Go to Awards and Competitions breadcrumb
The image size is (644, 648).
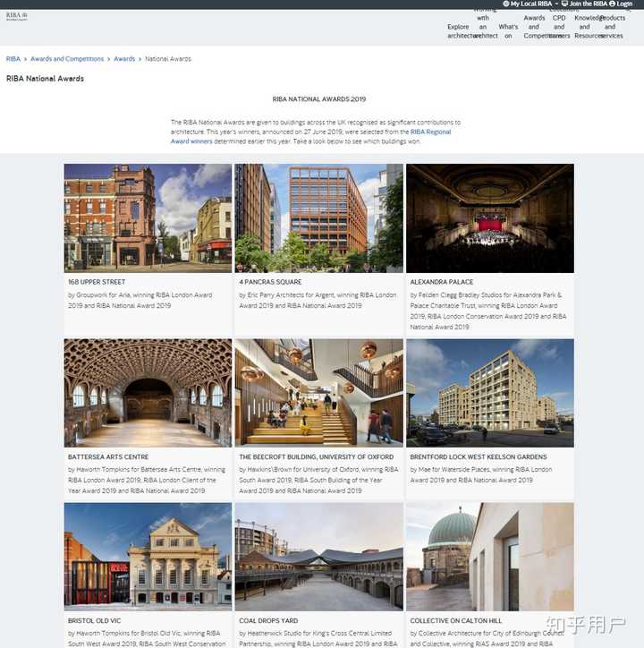pyautogui.click(x=67, y=59)
